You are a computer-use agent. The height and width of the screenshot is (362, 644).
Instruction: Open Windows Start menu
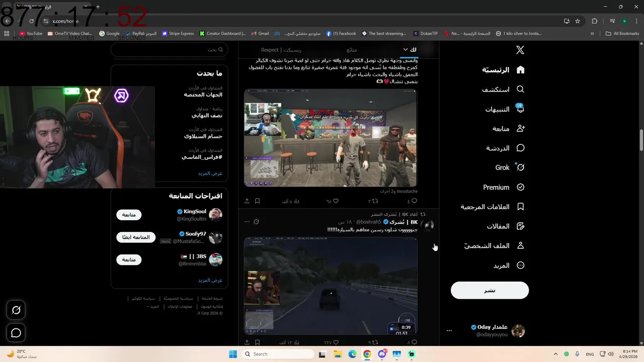pyautogui.click(x=233, y=354)
